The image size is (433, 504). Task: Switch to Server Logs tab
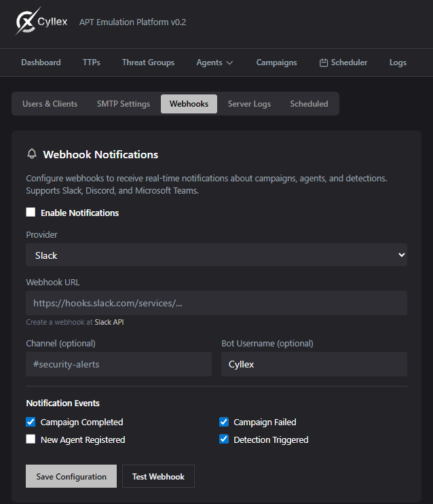pos(249,104)
